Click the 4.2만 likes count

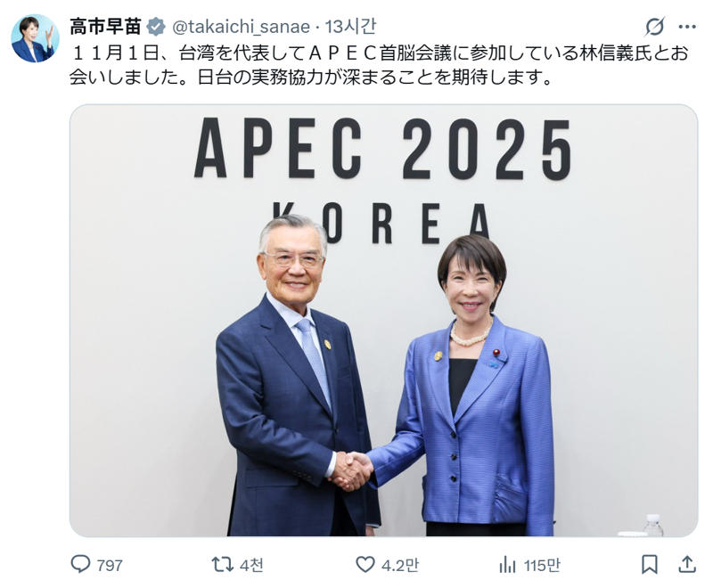pos(399,565)
